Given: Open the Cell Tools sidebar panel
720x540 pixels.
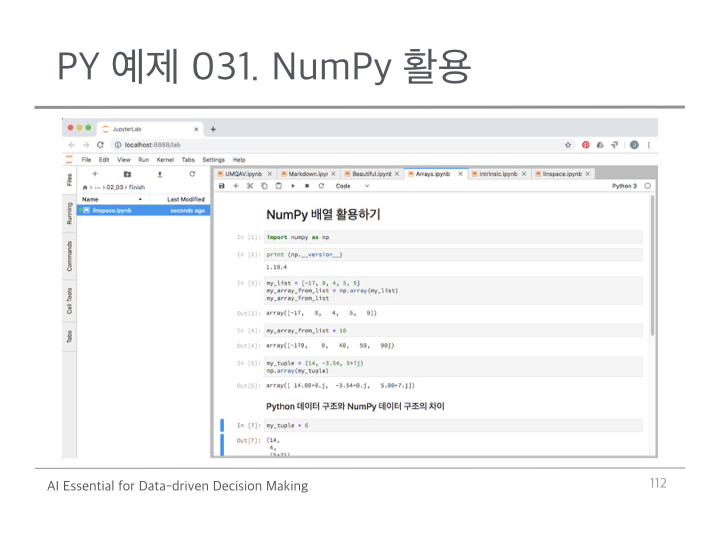Looking at the screenshot, I should pyautogui.click(x=69, y=301).
